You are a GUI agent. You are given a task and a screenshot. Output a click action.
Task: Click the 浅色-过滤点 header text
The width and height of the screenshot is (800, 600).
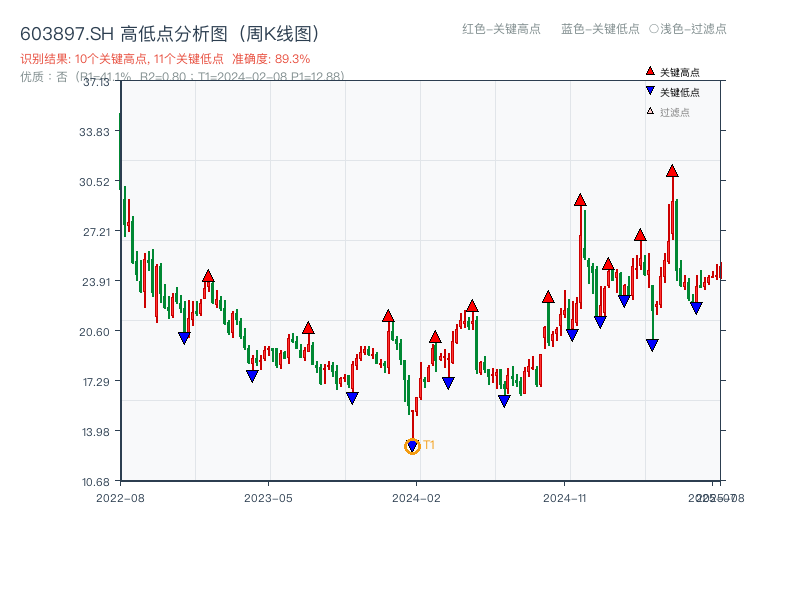pos(693,29)
